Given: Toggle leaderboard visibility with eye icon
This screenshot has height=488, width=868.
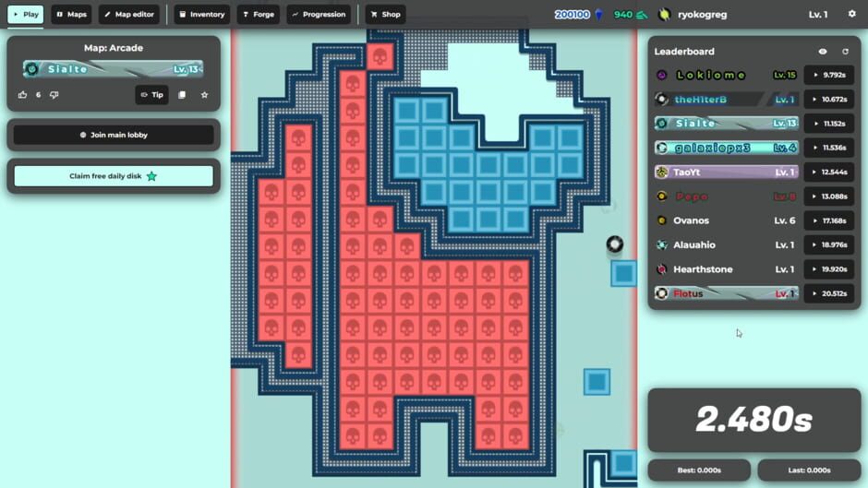Looking at the screenshot, I should click(x=823, y=52).
